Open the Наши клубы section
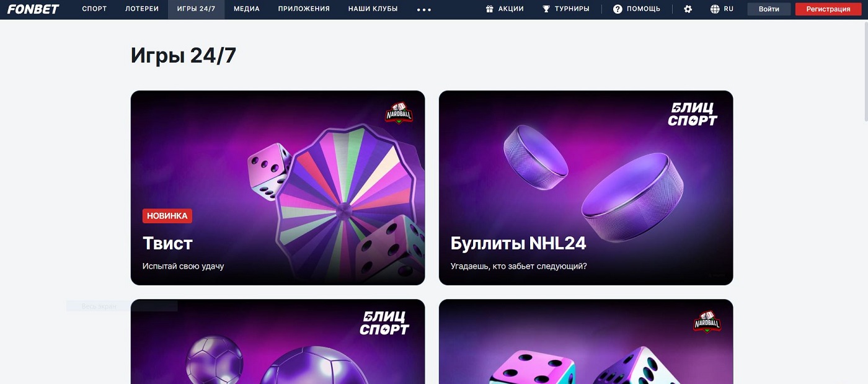The width and height of the screenshot is (868, 384). [x=373, y=9]
